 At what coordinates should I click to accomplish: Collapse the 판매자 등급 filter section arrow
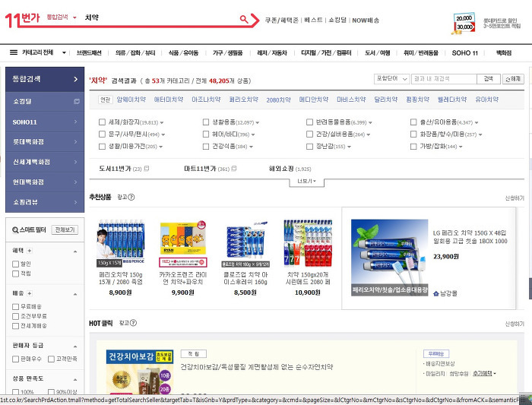coord(75,346)
